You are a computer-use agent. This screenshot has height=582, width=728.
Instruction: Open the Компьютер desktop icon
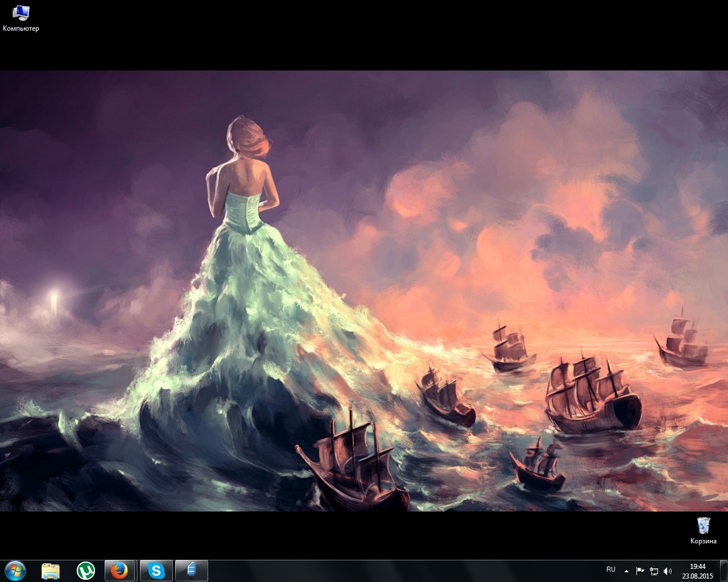pyautogui.click(x=21, y=18)
